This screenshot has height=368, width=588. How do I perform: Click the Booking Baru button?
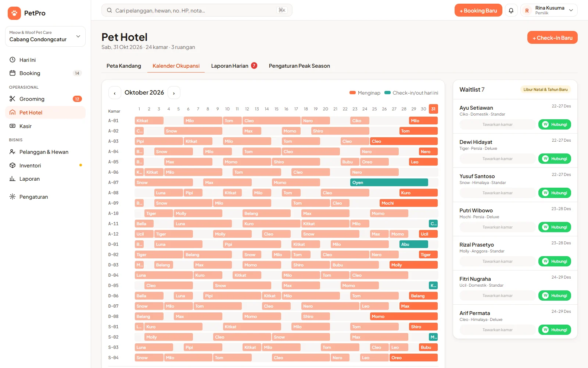(478, 10)
